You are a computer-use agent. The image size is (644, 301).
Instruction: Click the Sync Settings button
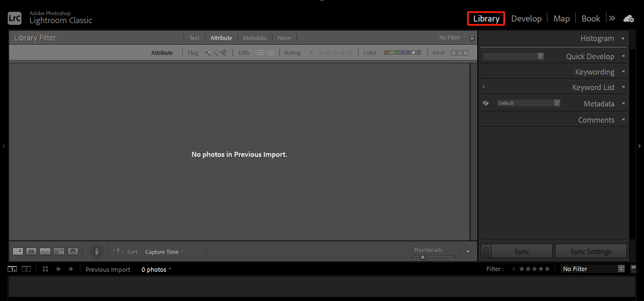(x=591, y=251)
